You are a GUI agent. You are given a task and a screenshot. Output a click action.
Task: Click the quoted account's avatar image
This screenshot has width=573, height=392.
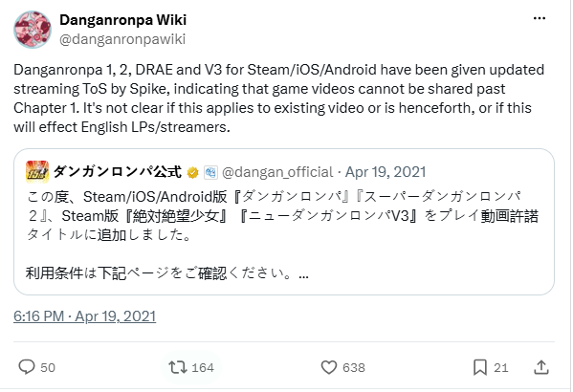point(37,172)
